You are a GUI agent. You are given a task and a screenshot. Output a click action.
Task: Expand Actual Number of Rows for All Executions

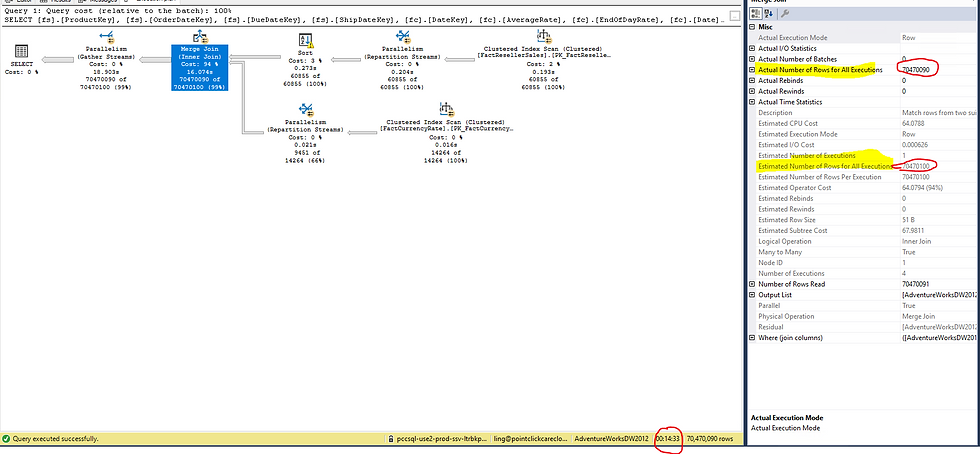(752, 69)
